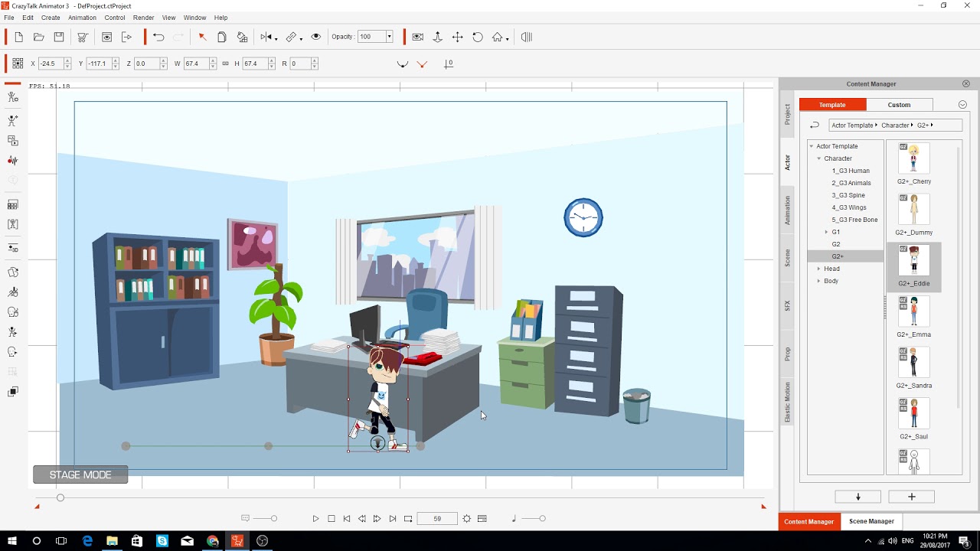
Task: Expand the Head tree node
Action: click(819, 269)
